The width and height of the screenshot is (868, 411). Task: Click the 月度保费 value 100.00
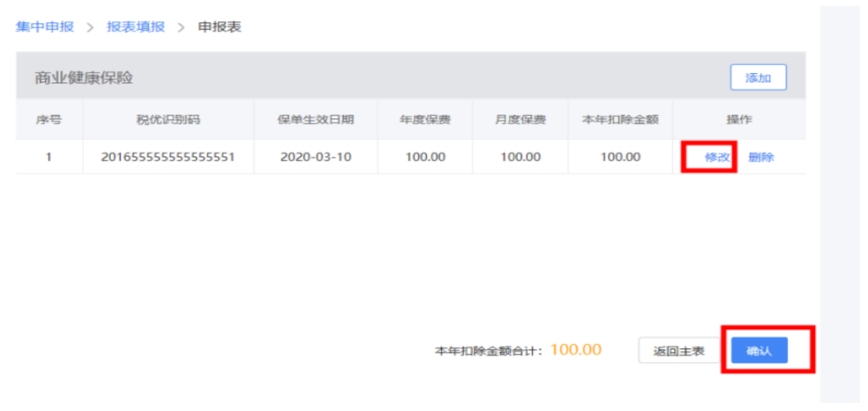tap(520, 158)
